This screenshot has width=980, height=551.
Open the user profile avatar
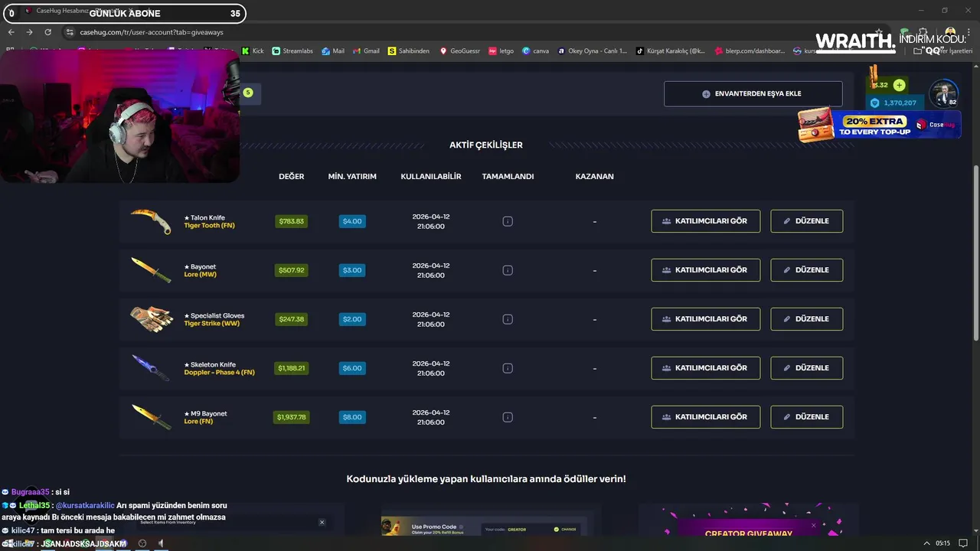pyautogui.click(x=943, y=93)
